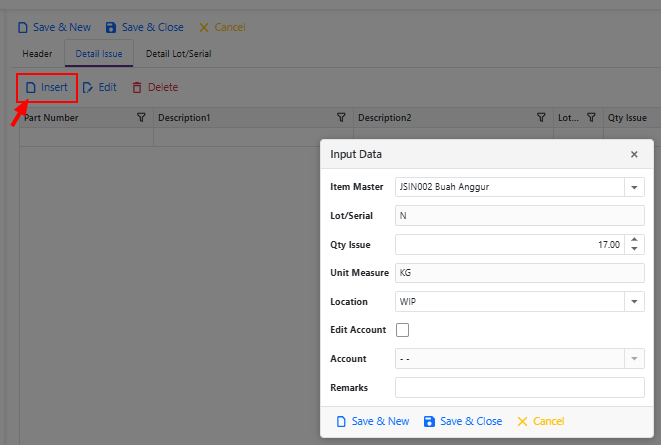Click the Qty Issue input field
Viewport: 661px width, 445px height.
click(x=510, y=244)
